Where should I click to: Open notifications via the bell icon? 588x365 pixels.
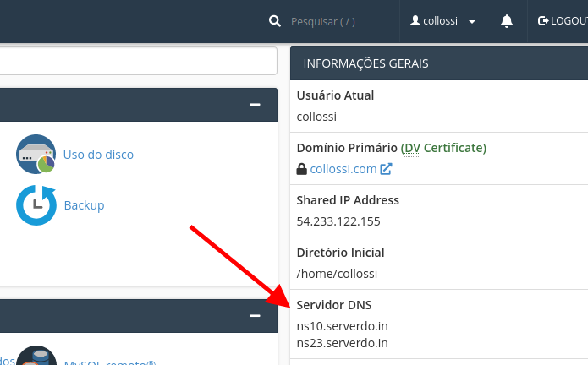click(507, 21)
